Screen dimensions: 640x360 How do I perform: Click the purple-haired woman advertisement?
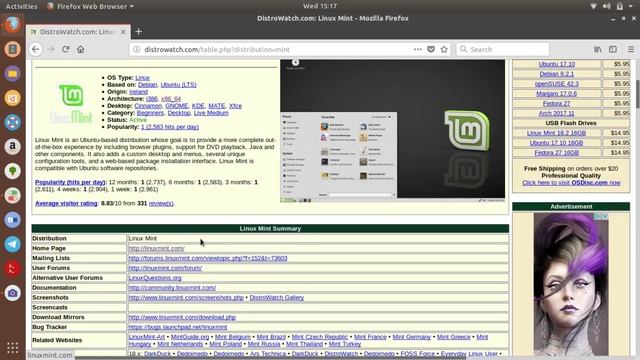[x=571, y=284]
